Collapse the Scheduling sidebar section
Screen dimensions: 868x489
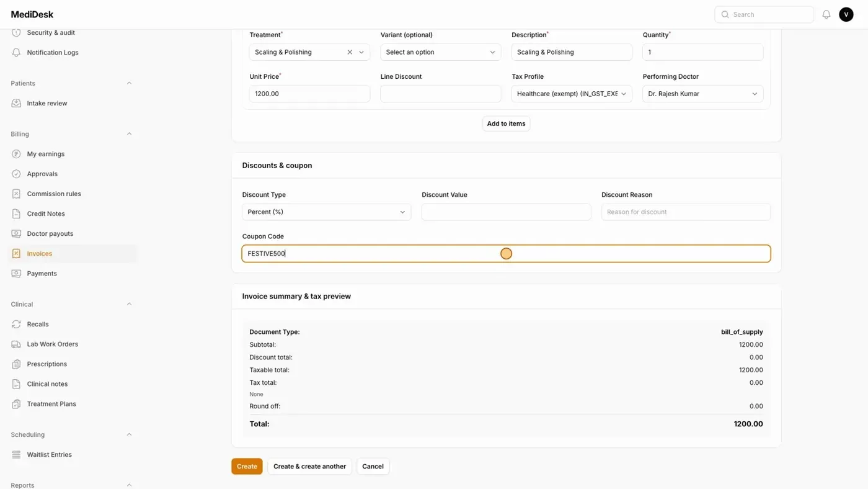pos(129,434)
